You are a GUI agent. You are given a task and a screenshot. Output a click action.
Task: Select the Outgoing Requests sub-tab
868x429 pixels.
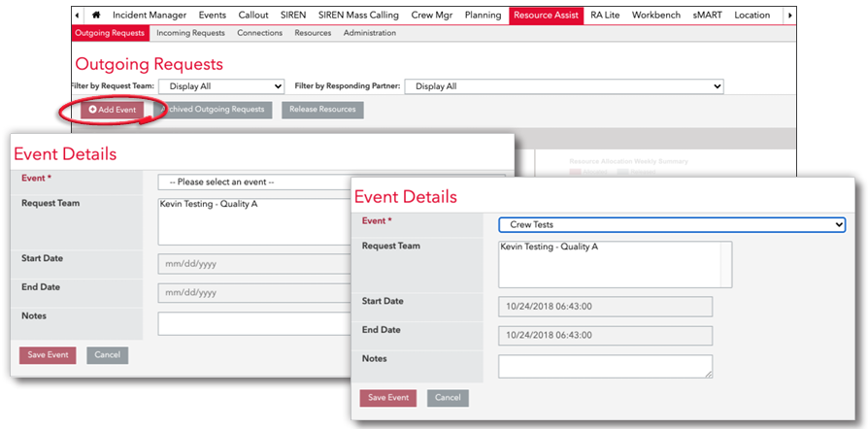click(110, 33)
